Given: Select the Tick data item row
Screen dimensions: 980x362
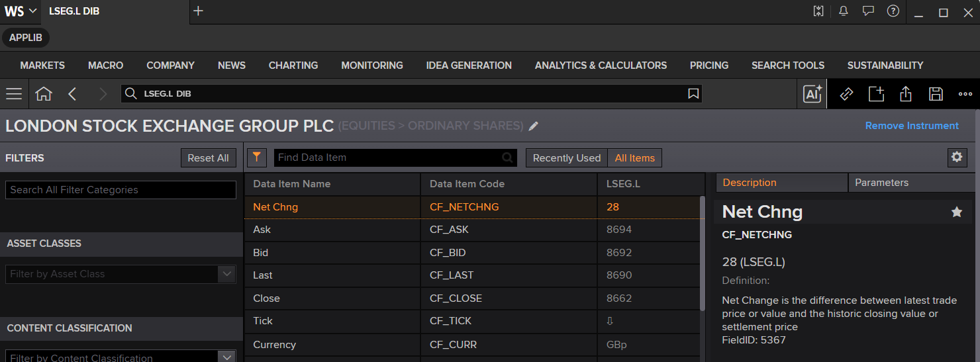Looking at the screenshot, I should 471,321.
